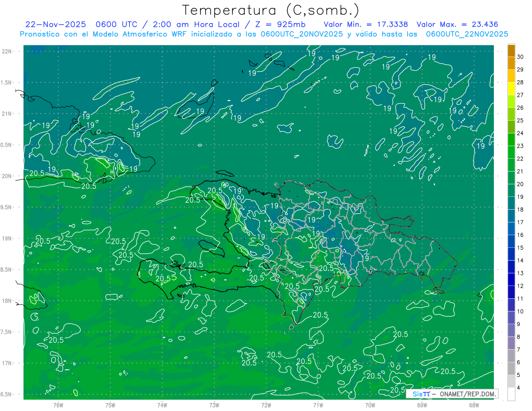This screenshot has width=532, height=411.
Task: Click the '75W' longitude axis label
Action: [x=110, y=405]
